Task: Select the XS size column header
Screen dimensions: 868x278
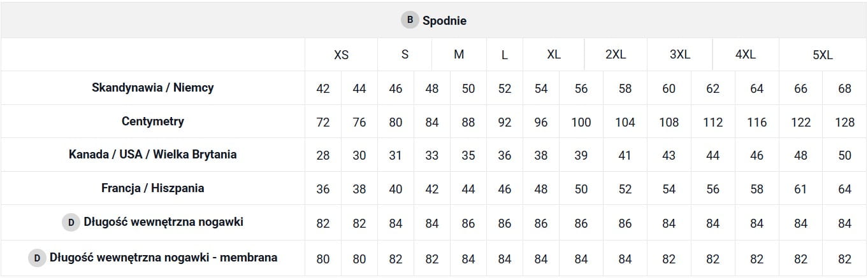Action: 342,55
